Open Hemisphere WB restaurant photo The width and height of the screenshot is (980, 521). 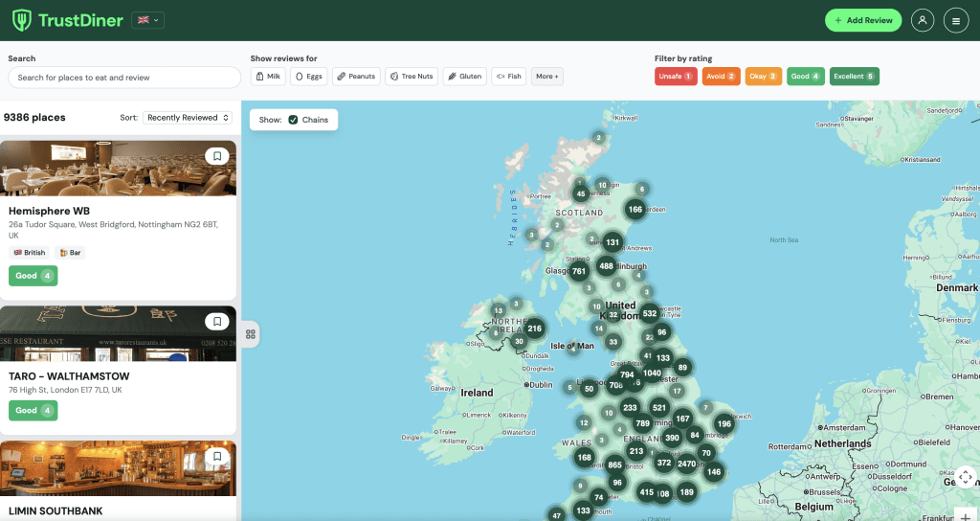pos(118,169)
